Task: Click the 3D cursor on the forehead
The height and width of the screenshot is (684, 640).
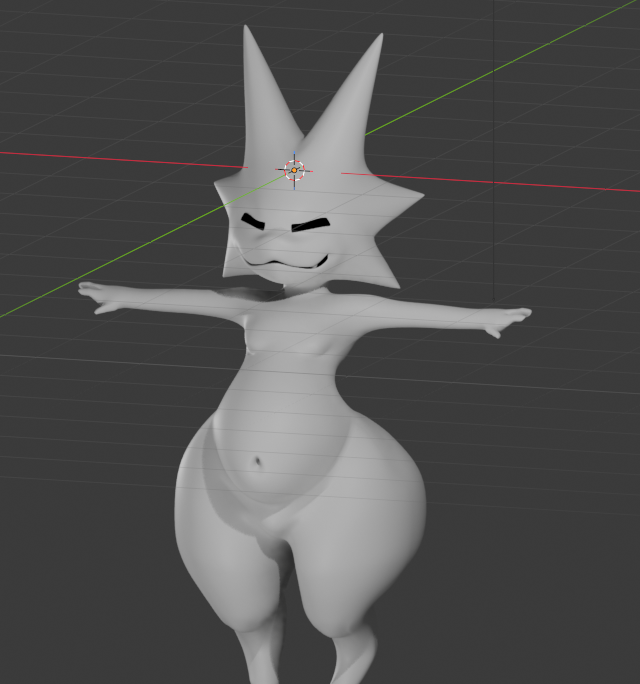Action: click(294, 171)
